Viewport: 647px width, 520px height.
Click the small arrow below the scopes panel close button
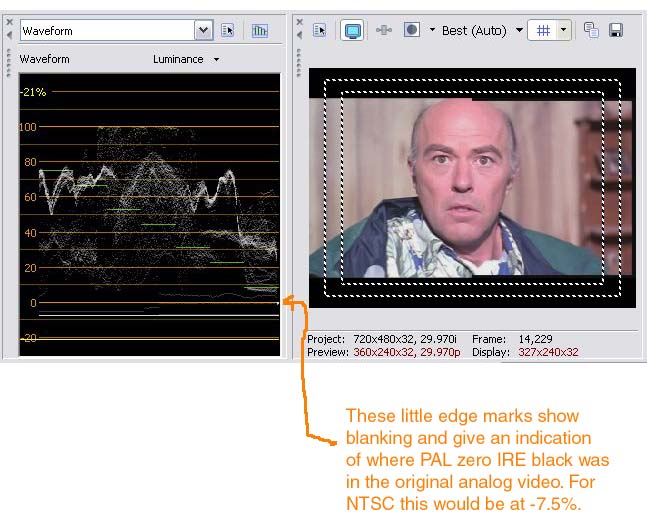[9, 35]
